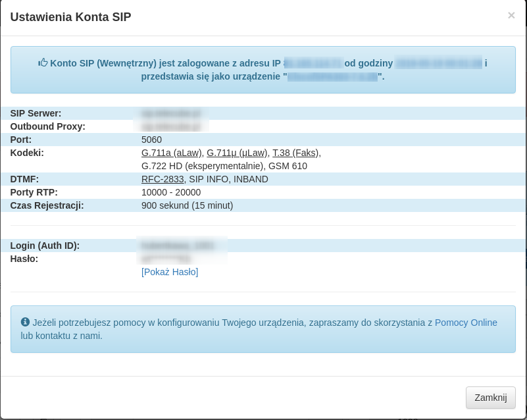Image resolution: width=527 pixels, height=420 pixels.
Task: Click the underlined RFC-2833 DTMF option
Action: [x=163, y=179]
